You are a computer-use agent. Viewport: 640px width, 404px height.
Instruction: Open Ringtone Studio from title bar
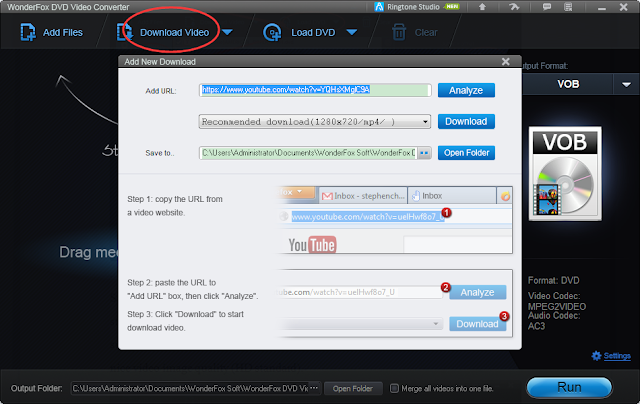pyautogui.click(x=417, y=7)
